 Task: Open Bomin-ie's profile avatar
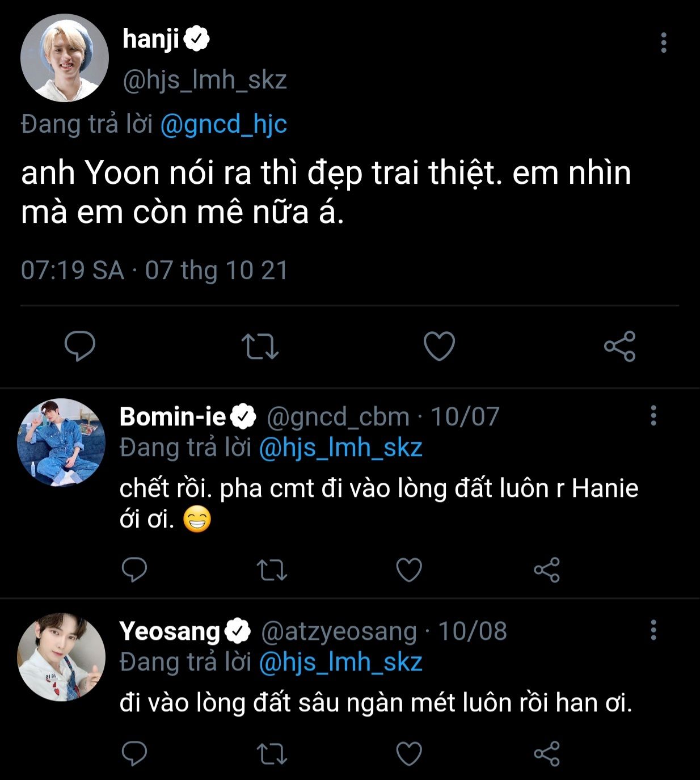61,442
